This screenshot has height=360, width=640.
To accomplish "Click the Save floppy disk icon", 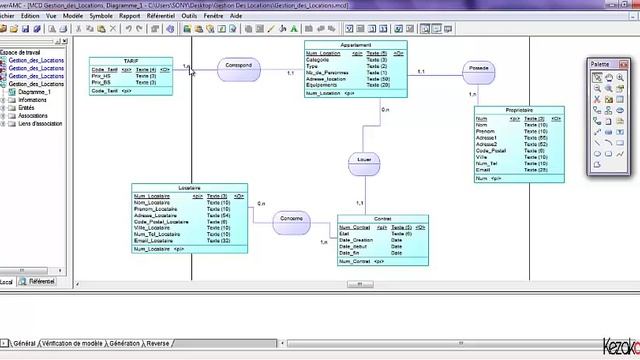I will (x=25, y=29).
